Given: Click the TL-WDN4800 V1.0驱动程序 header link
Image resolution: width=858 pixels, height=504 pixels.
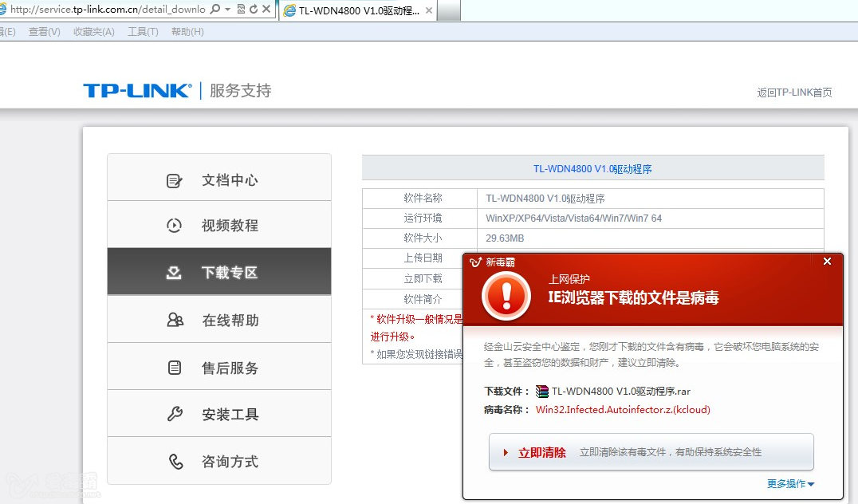Looking at the screenshot, I should (x=592, y=169).
